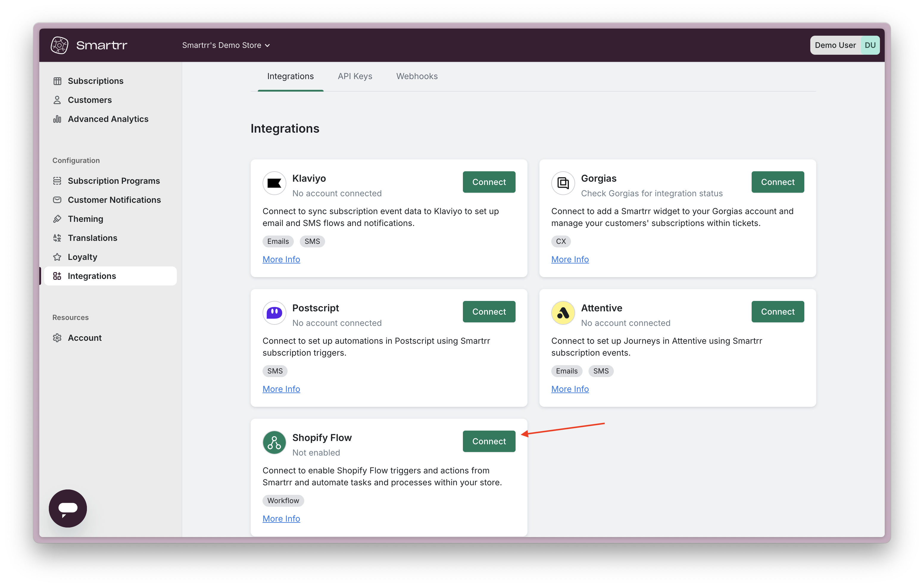The height and width of the screenshot is (587, 924).
Task: Connect the Shopify Flow integration
Action: 488,441
